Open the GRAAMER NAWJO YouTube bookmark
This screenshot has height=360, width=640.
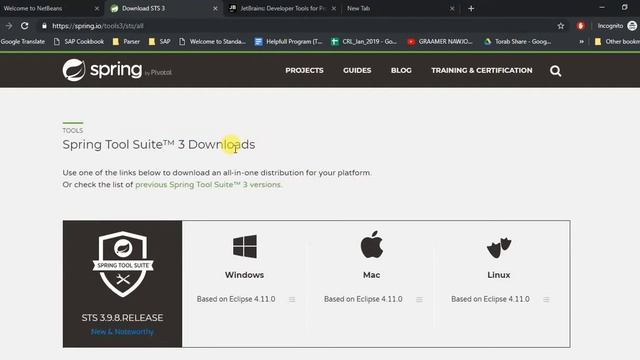click(440, 41)
